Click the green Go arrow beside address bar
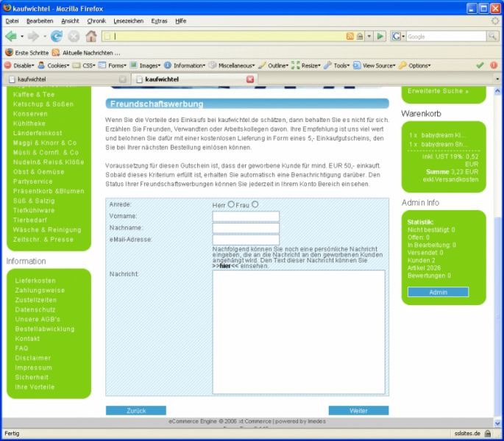 (380, 36)
